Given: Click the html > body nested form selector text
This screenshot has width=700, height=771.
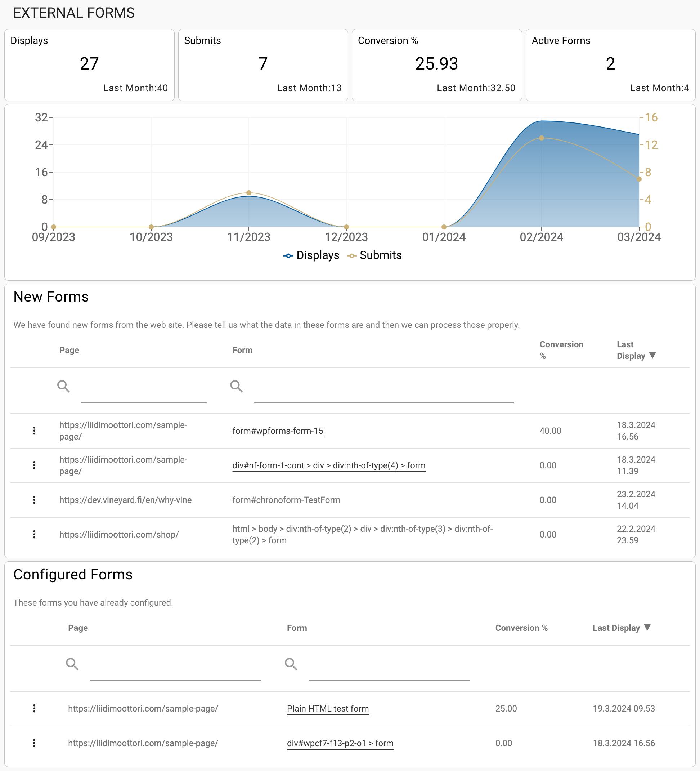Looking at the screenshot, I should 363,534.
